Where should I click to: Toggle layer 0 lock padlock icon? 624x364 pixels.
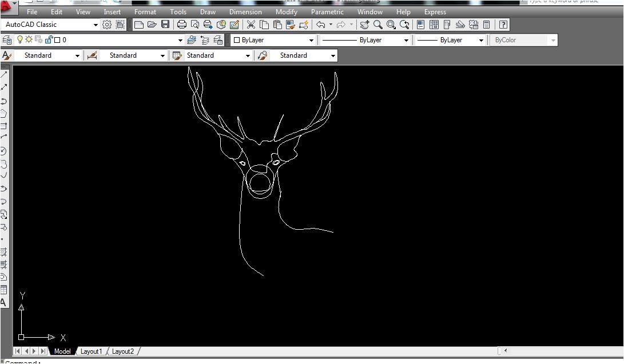click(x=49, y=39)
